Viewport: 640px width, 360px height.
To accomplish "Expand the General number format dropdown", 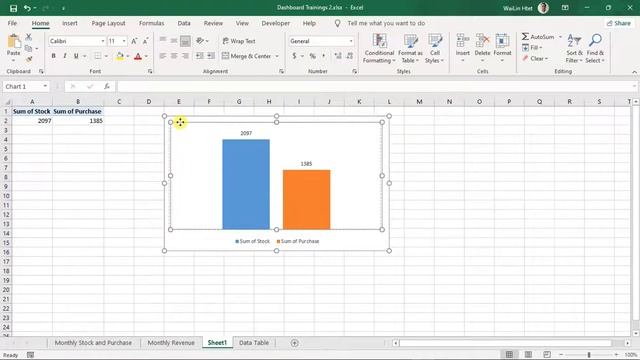I will [351, 41].
